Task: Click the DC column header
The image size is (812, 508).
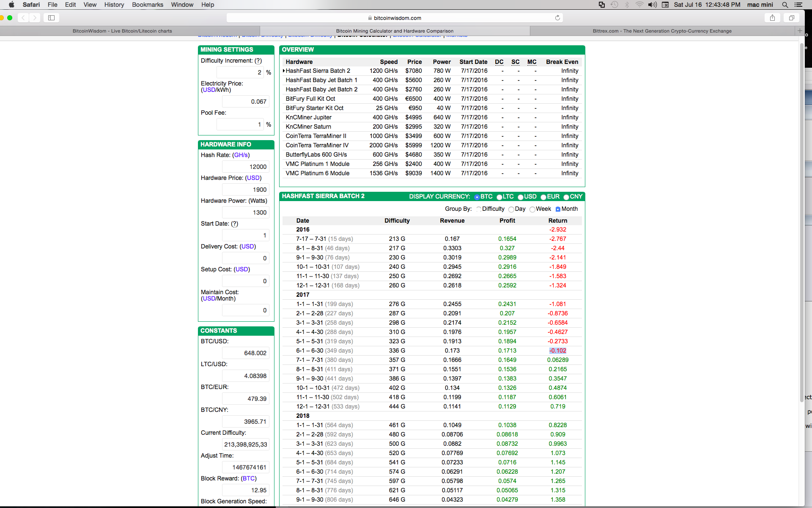Action: (499, 62)
